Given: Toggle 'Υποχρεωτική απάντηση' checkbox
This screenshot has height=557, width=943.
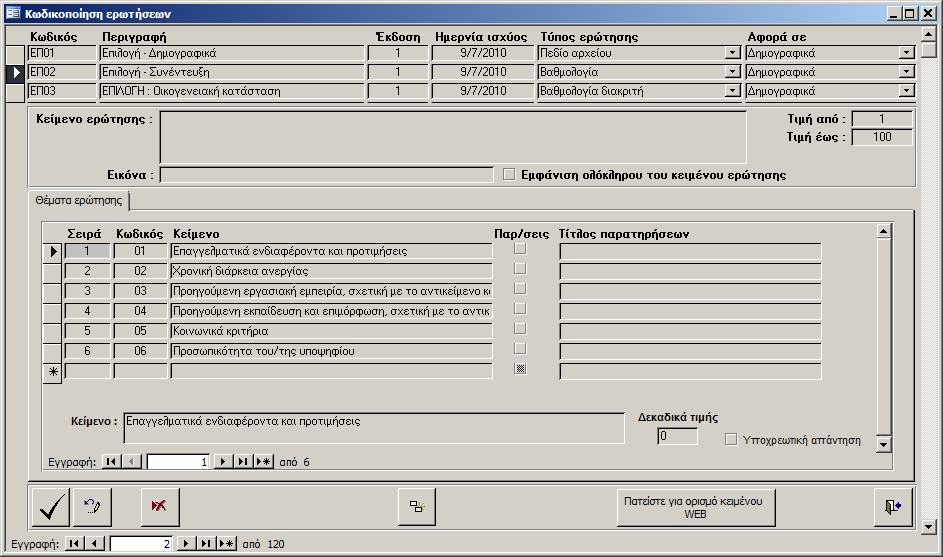Looking at the screenshot, I should [x=731, y=440].
